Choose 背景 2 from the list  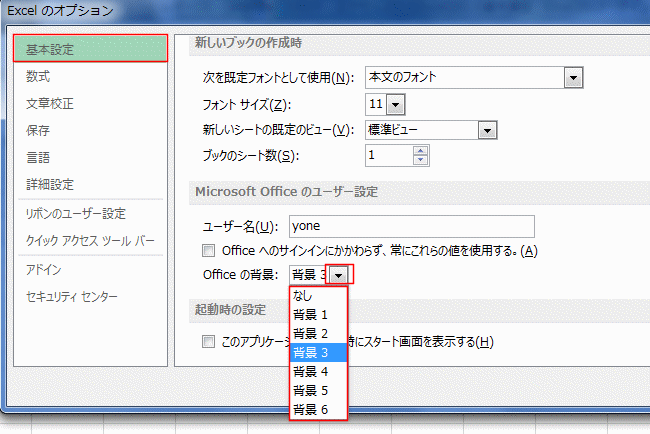point(318,334)
